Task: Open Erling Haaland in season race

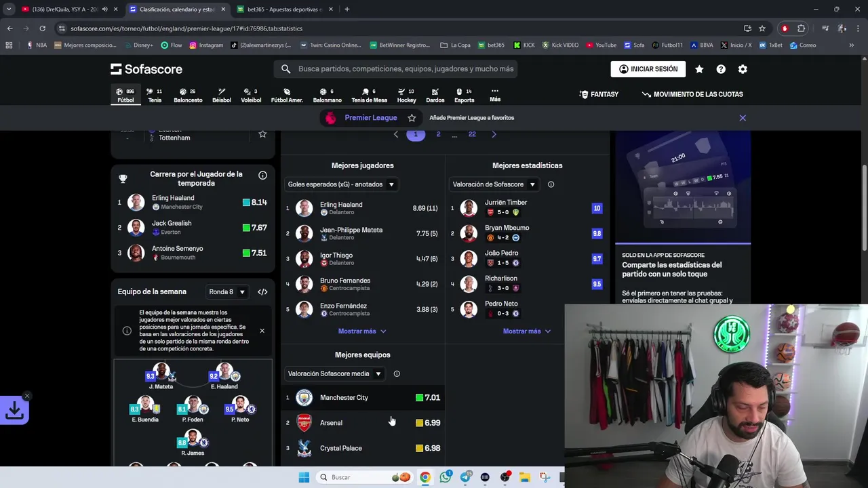Action: pos(193,202)
